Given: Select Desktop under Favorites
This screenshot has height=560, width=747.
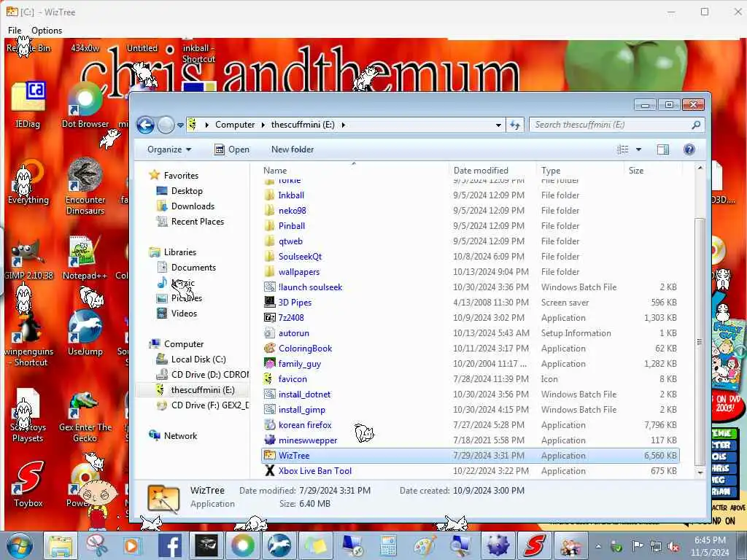Looking at the screenshot, I should (x=187, y=191).
